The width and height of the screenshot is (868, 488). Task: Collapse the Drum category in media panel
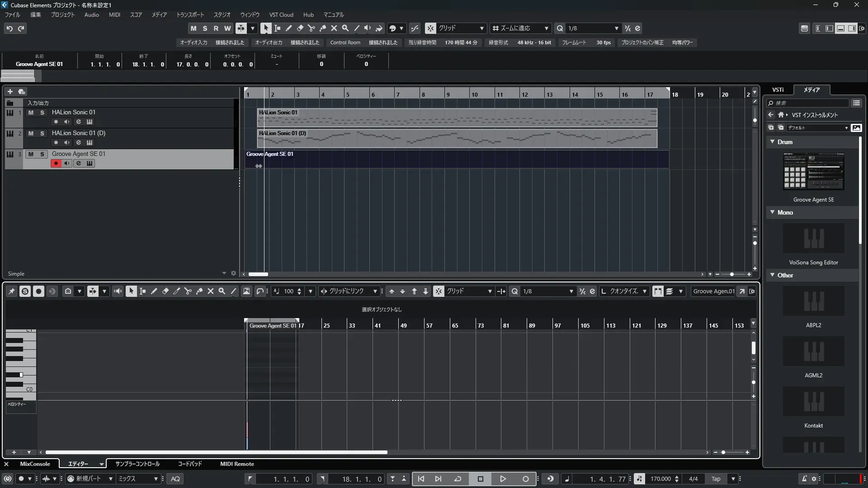(x=773, y=142)
